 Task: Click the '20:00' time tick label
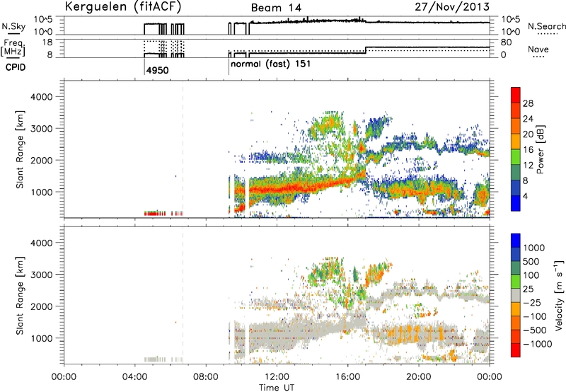(x=419, y=377)
